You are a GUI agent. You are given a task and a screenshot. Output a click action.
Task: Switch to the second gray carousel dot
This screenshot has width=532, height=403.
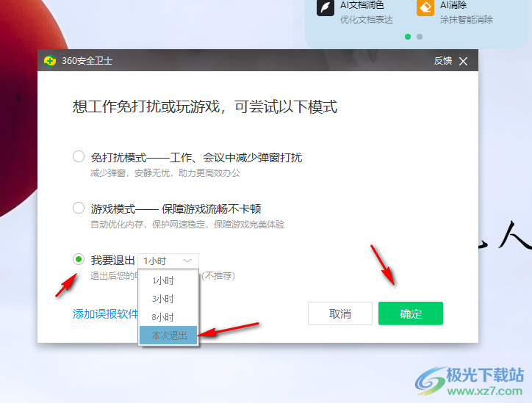click(420, 37)
